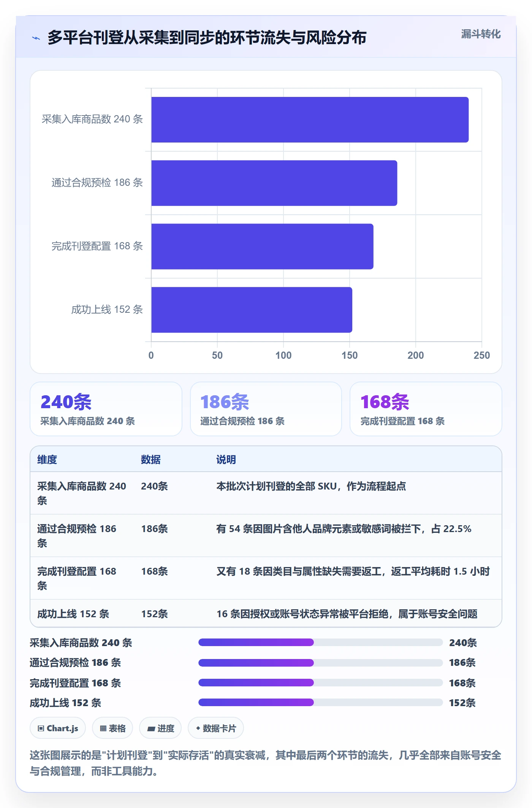Click the 成功上线 152 条 chart bar
Screen dimensions: 532x808
click(x=252, y=310)
